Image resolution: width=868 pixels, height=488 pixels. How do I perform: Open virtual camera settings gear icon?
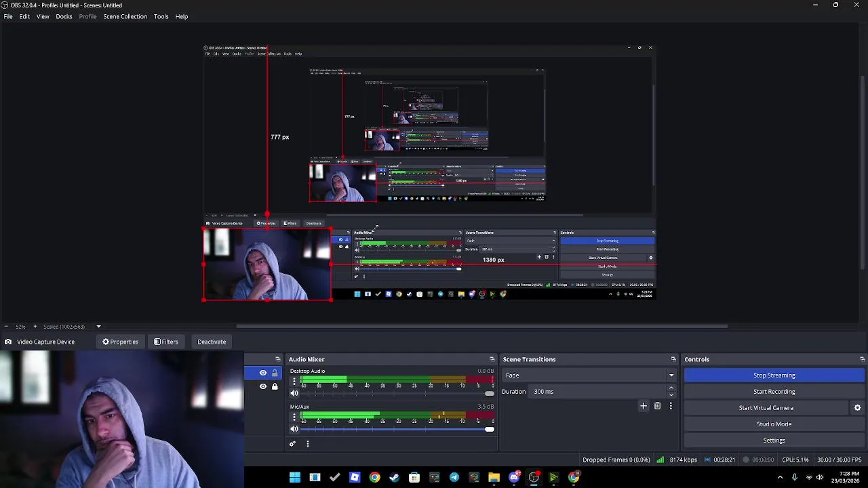click(x=857, y=408)
